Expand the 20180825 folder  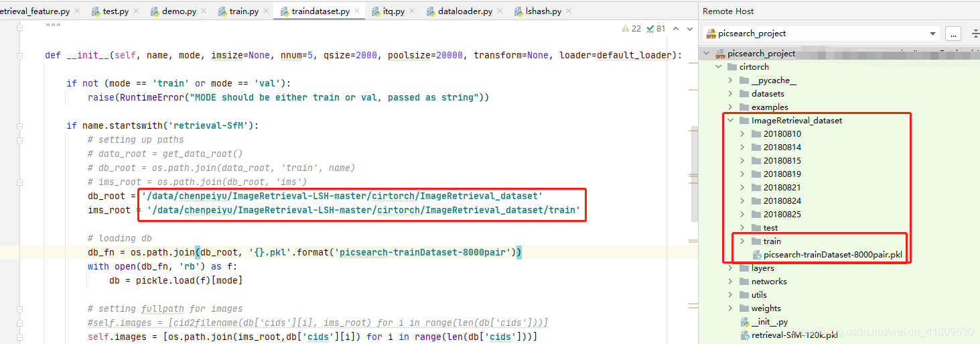click(x=742, y=215)
